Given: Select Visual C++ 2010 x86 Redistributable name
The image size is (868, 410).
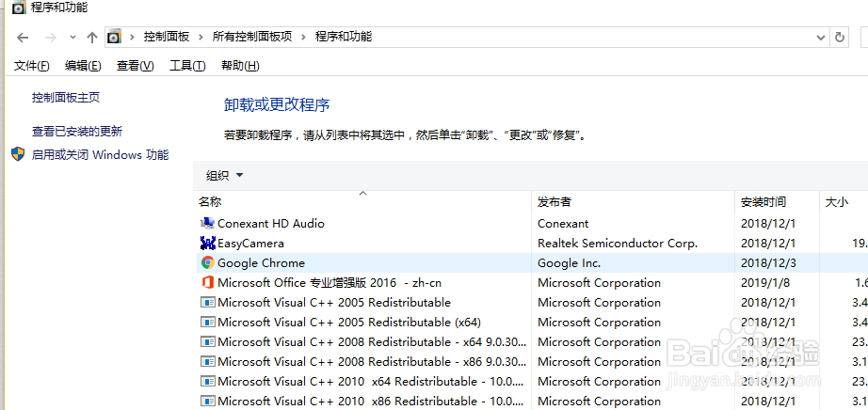Looking at the screenshot, I should (x=372, y=402).
